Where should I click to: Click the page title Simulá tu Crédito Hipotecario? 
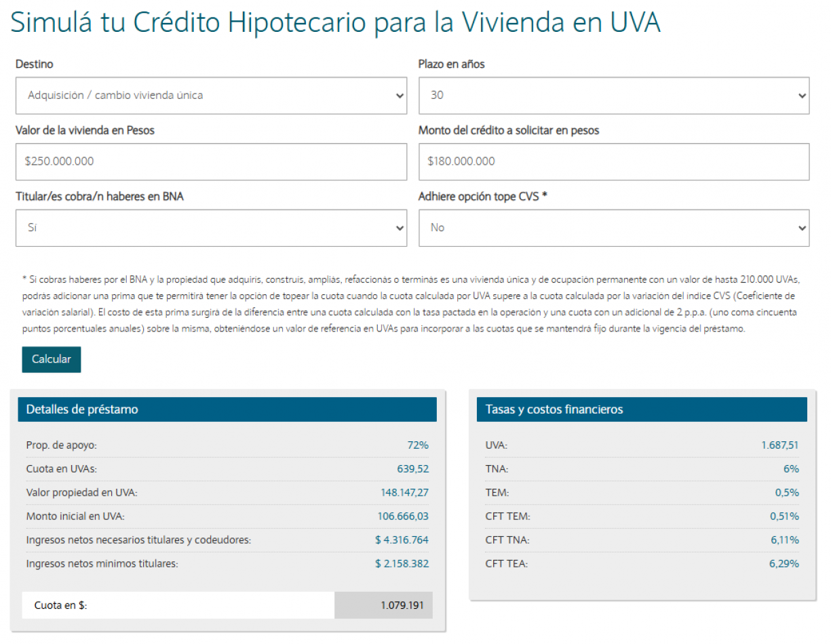pos(335,23)
